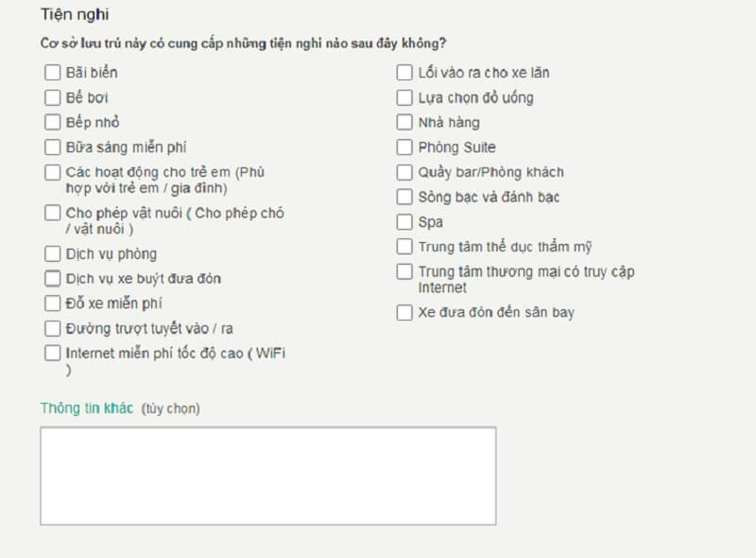
Task: Check "Sòng bạc và đánh bạc"
Action: click(x=404, y=197)
